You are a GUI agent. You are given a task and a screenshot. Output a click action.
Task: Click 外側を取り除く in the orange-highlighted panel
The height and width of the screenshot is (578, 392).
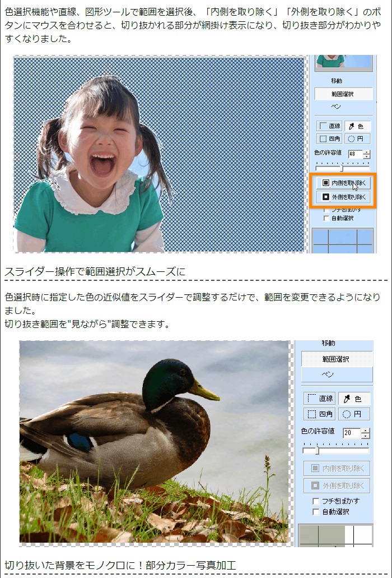point(343,197)
